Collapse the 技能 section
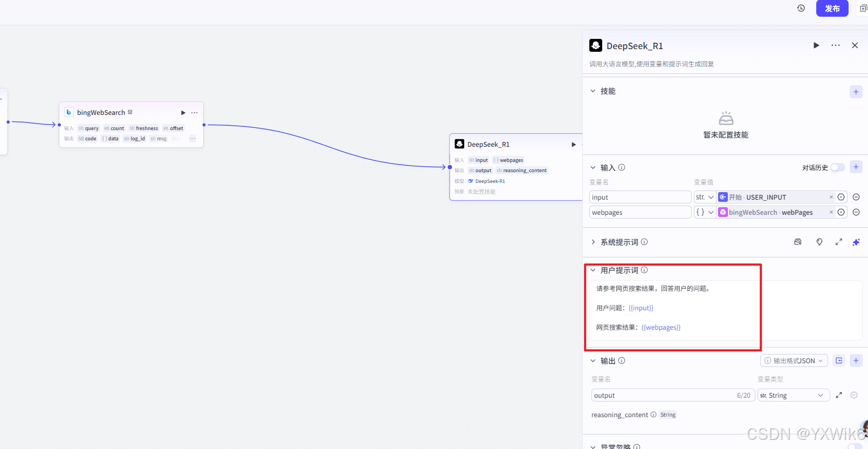This screenshot has height=449, width=868. click(593, 91)
